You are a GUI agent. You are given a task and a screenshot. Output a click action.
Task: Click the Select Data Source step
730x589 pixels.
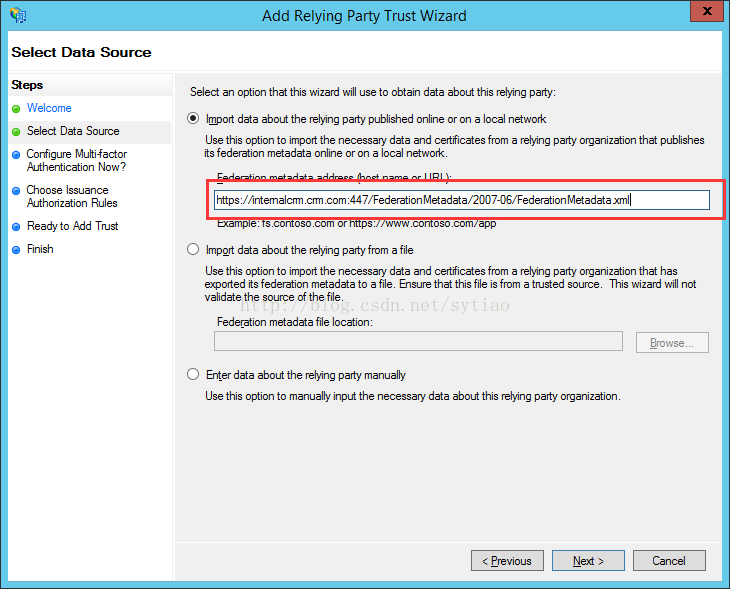(73, 131)
